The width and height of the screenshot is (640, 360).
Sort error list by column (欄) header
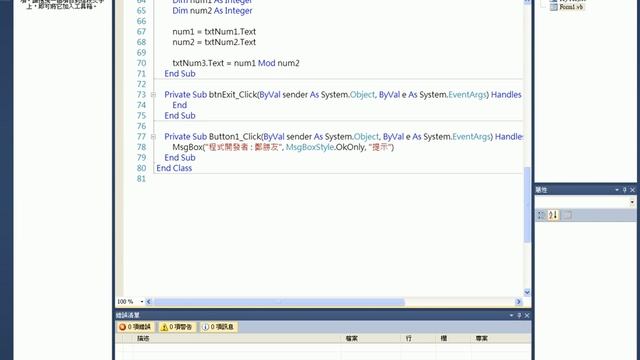point(453,338)
